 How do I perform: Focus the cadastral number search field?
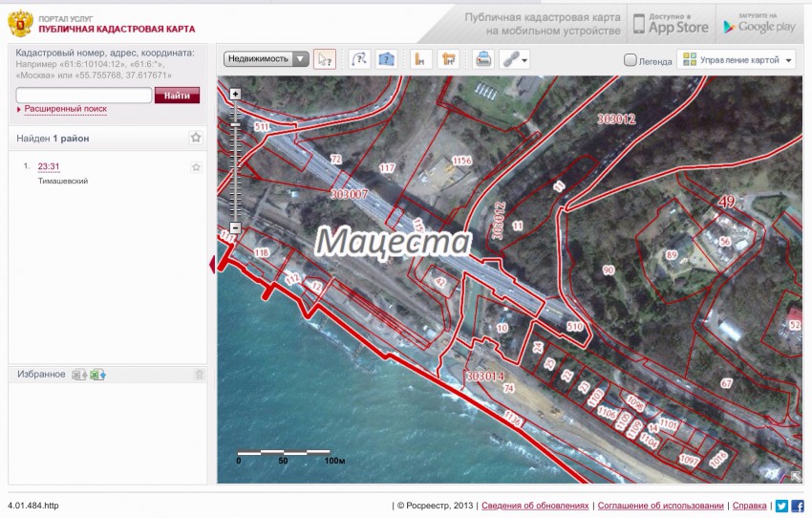[x=84, y=96]
